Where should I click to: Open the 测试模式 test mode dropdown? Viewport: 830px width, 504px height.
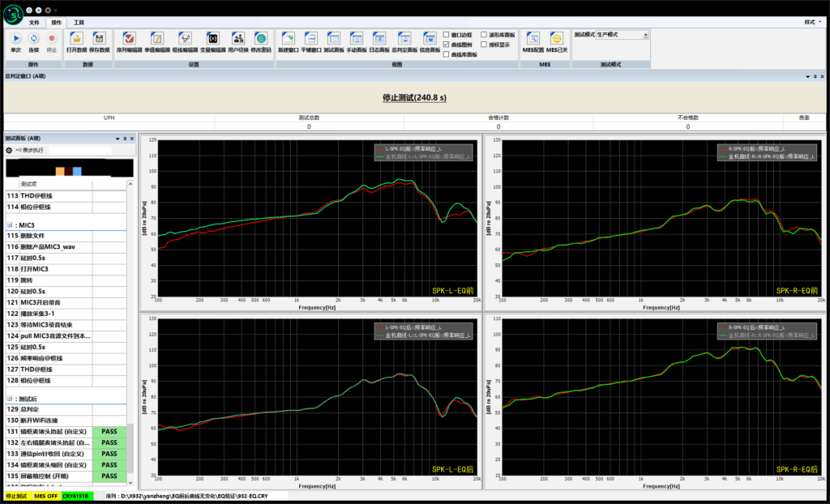coord(646,35)
